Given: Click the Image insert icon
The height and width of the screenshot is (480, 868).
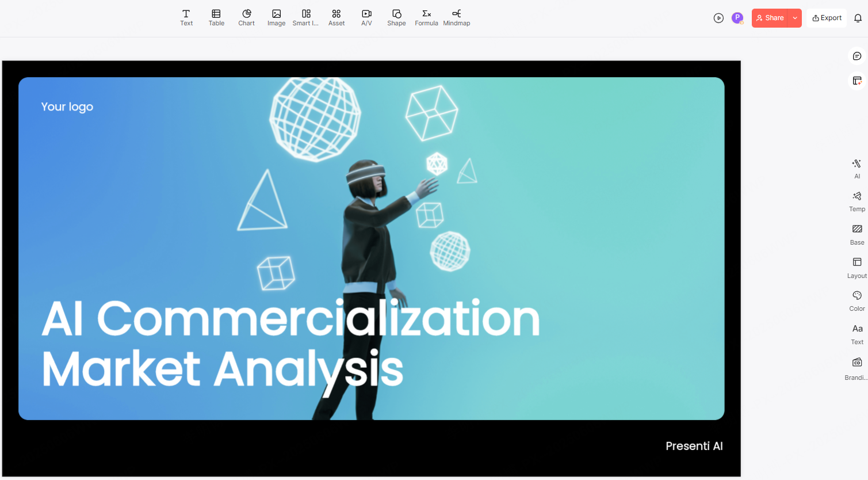Looking at the screenshot, I should coord(276,17).
